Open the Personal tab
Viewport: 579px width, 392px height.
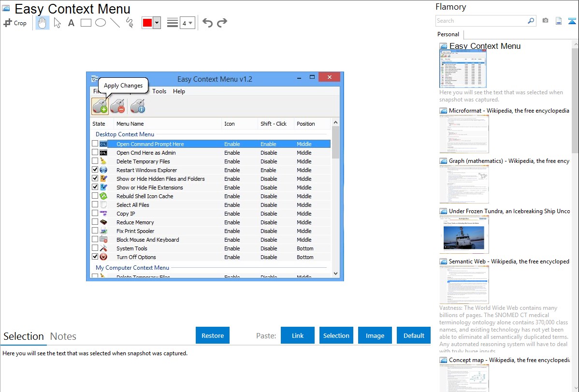[448, 34]
